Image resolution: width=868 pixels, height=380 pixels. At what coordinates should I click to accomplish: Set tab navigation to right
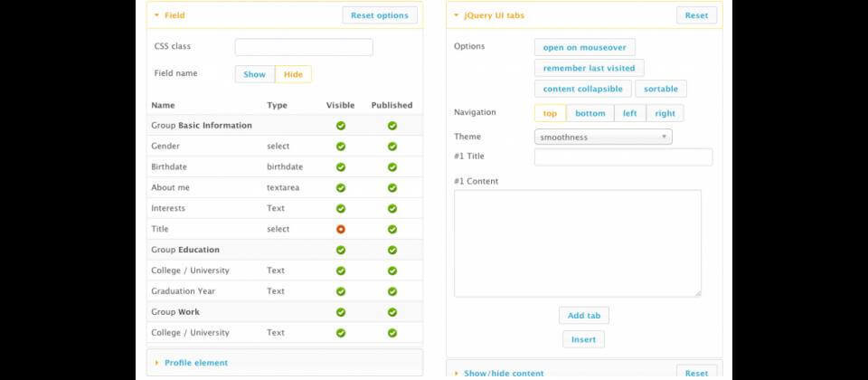coord(665,113)
